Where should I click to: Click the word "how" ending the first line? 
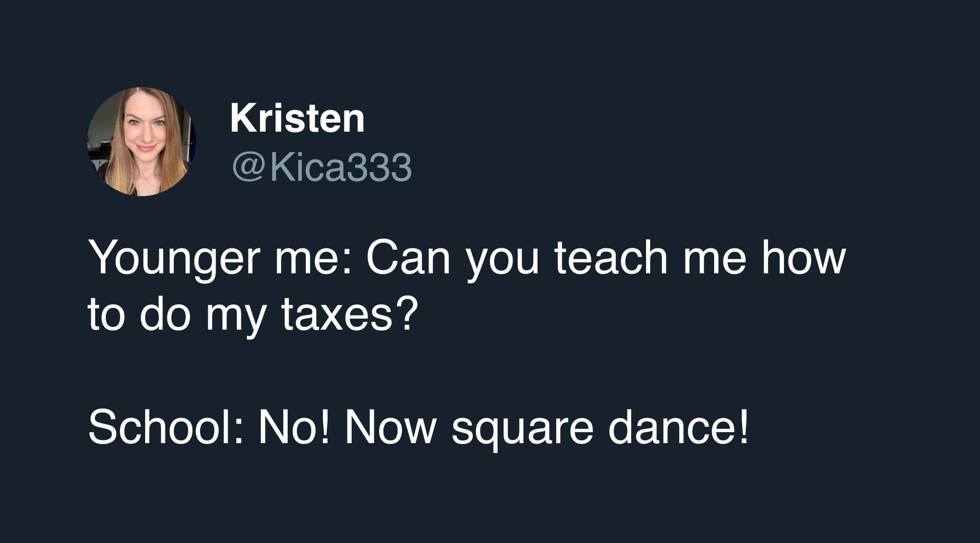point(803,259)
